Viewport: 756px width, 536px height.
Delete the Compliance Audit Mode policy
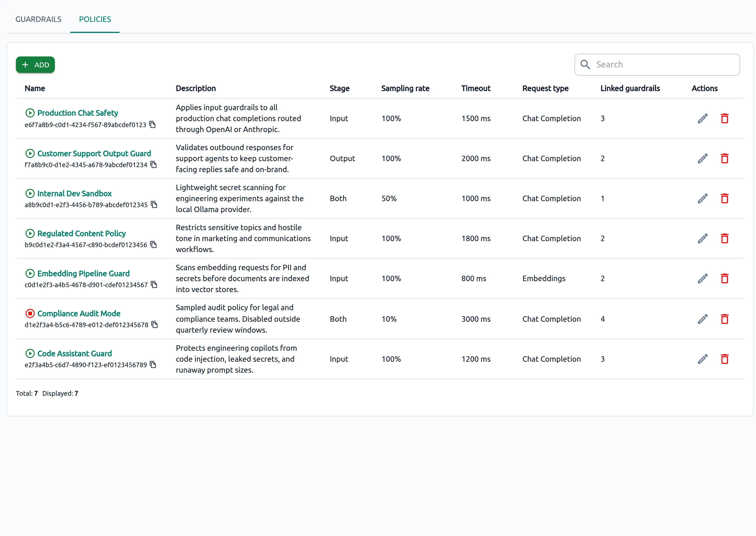pyautogui.click(x=725, y=319)
